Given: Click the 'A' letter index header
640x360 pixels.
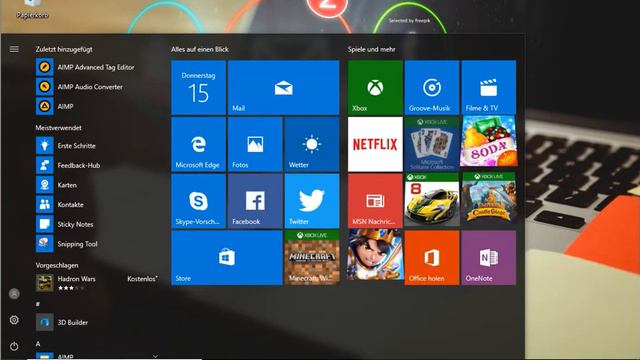Looking at the screenshot, I should tap(38, 344).
